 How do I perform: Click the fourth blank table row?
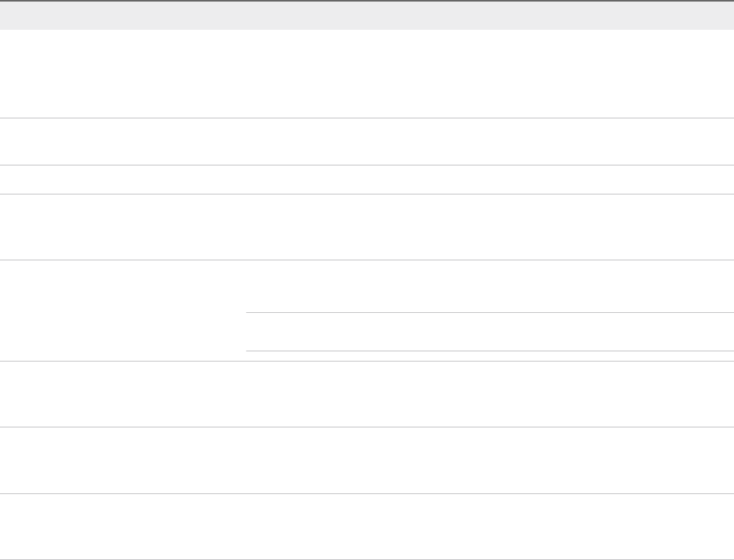(x=367, y=227)
